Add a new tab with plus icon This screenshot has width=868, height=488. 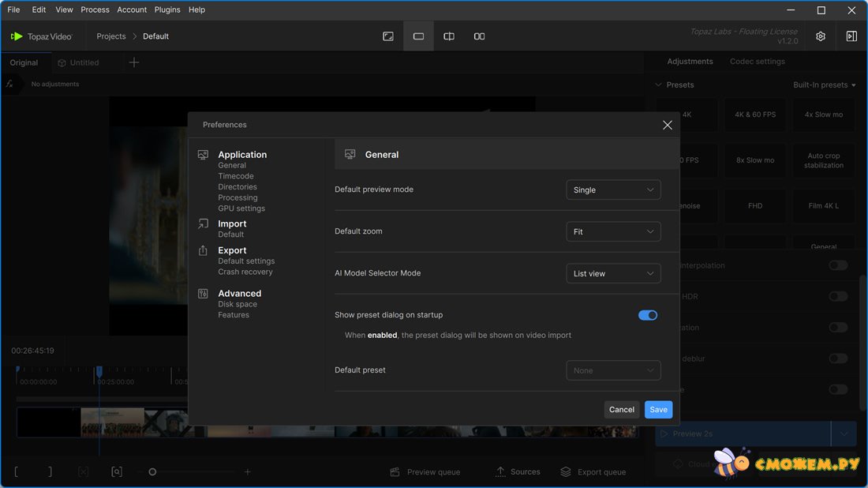[134, 62]
